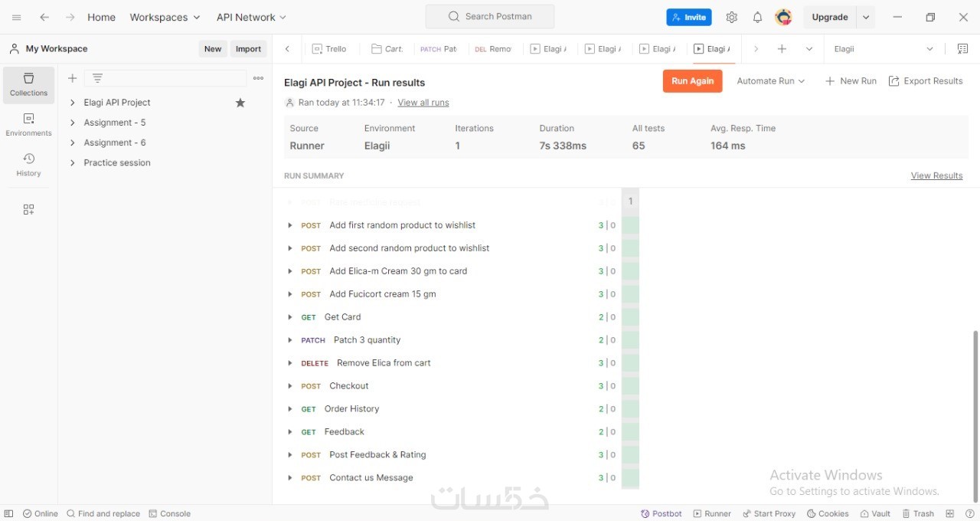The width and height of the screenshot is (980, 521).
Task: Click Run Again button
Action: tap(692, 81)
